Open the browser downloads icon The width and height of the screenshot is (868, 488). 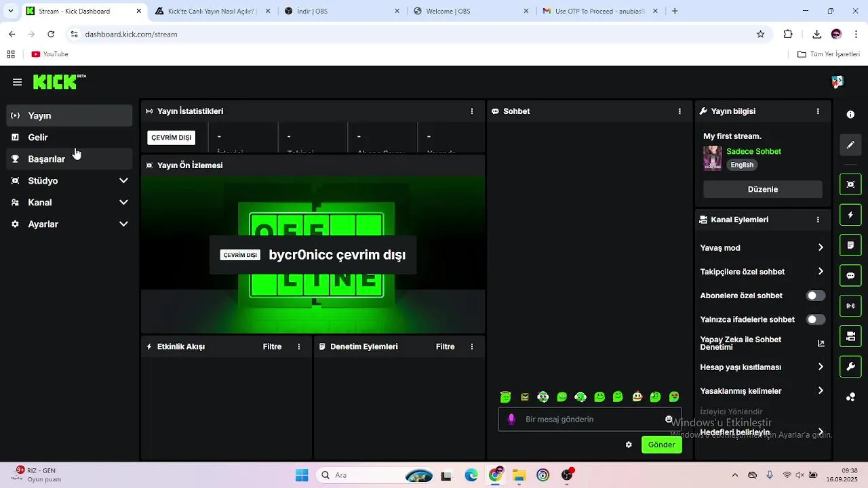pyautogui.click(x=816, y=34)
